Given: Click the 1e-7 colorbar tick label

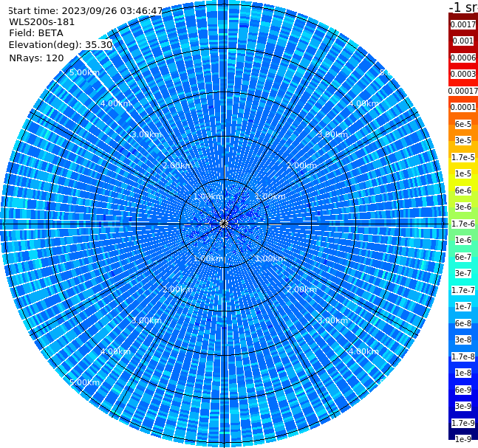Looking at the screenshot, I should coord(463,306).
